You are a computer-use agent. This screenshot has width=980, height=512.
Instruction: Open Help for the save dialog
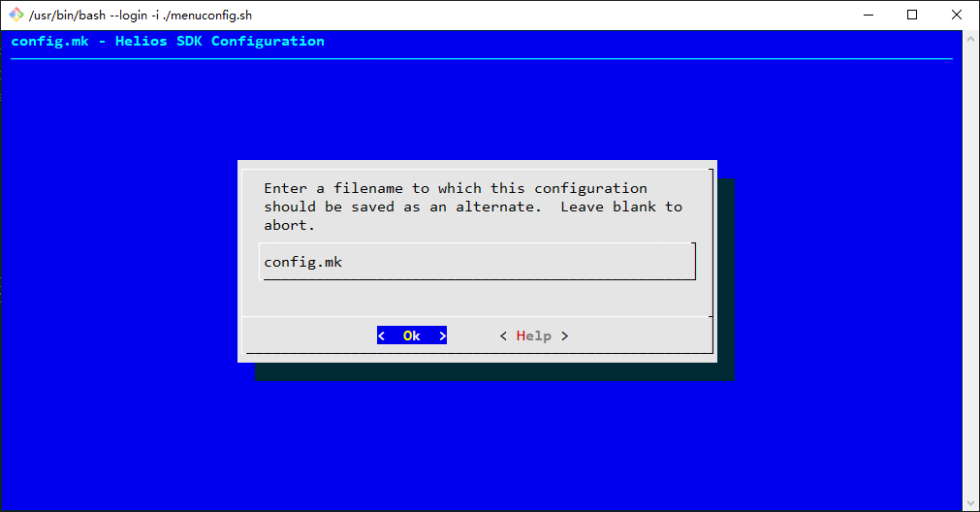pos(534,336)
